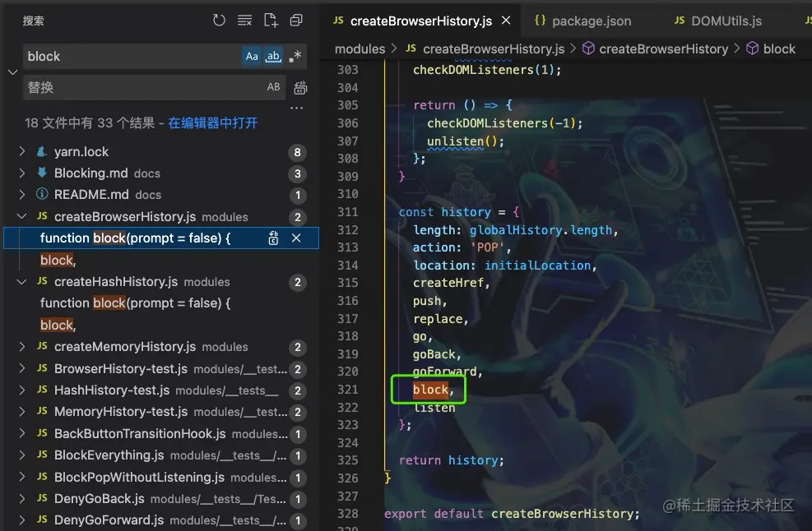Click modules breadcrumb segment
Screen dimensions: 812x531
pyautogui.click(x=360, y=49)
